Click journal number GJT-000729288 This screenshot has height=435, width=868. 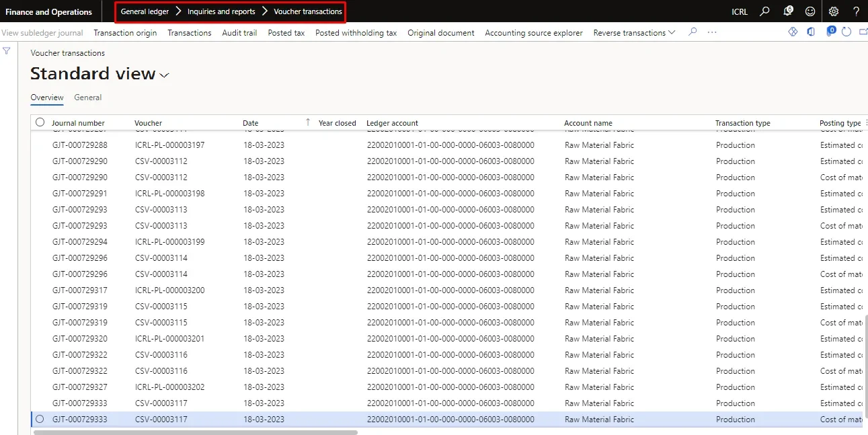[x=79, y=145]
